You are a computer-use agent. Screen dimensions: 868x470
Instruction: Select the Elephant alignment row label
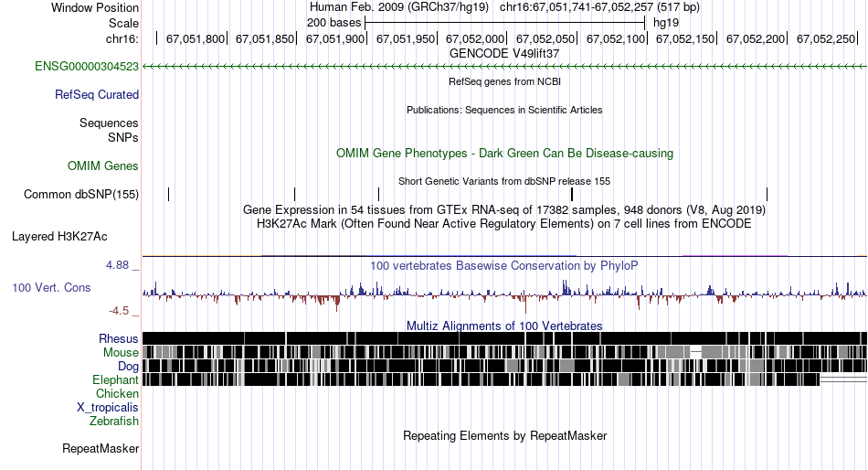(x=115, y=379)
